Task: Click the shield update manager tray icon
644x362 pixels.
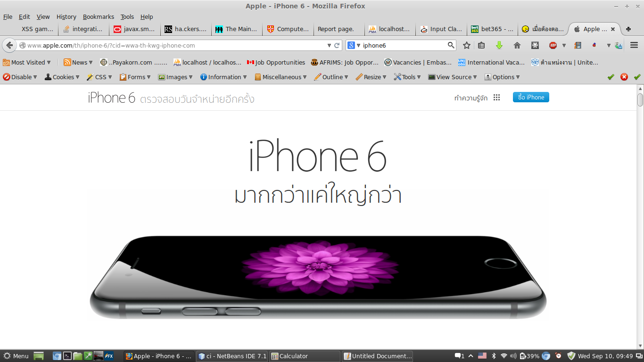Action: pyautogui.click(x=571, y=356)
